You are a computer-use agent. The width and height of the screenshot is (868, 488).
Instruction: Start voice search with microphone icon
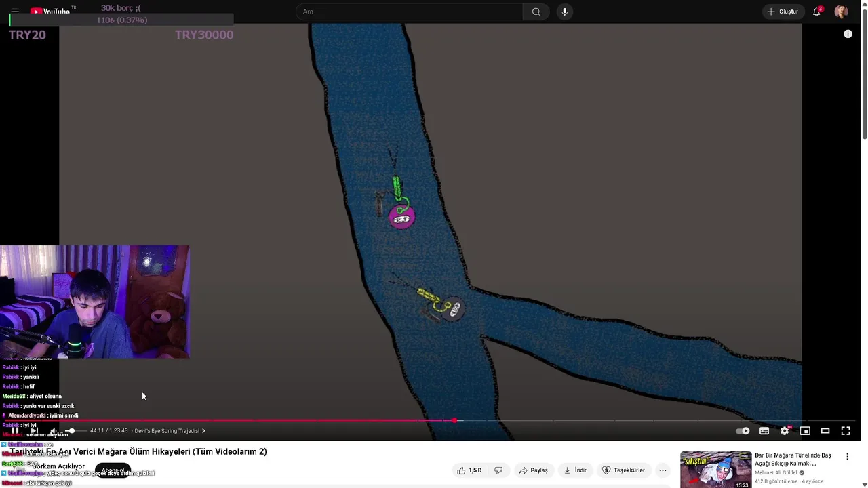[x=564, y=12]
